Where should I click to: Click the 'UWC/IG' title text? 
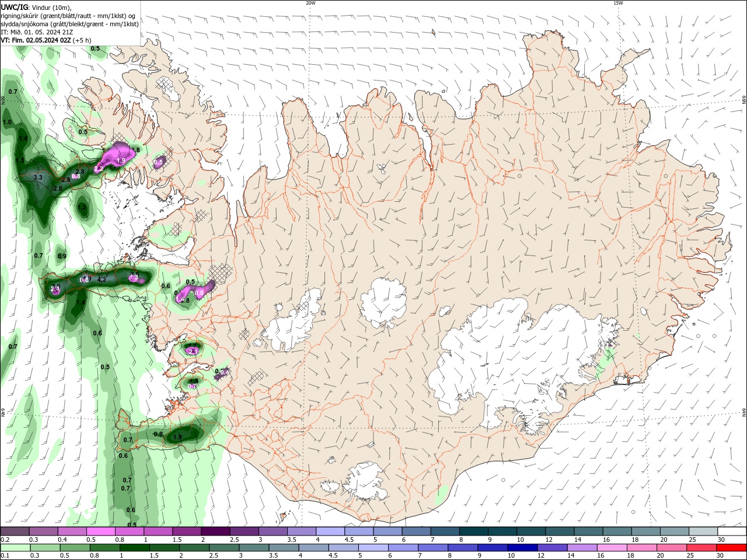tap(13, 7)
